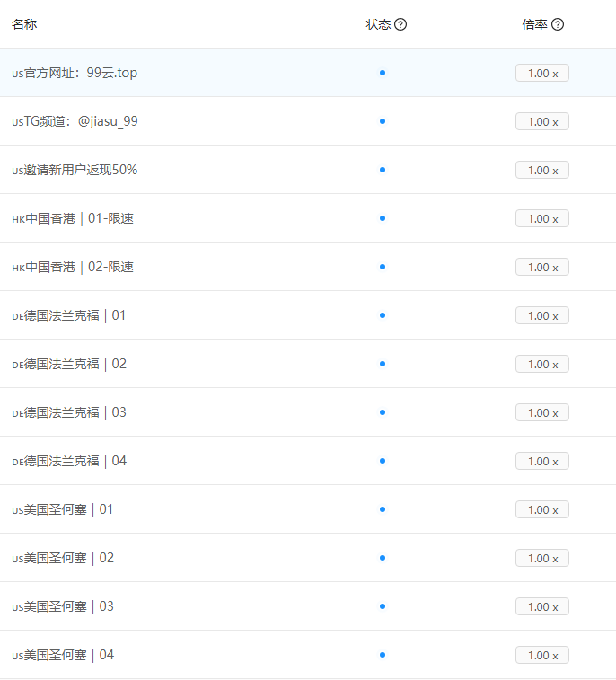The width and height of the screenshot is (616, 680).
Task: Click 1.00 x tag for 美国圣何塞 04
Action: [x=541, y=655]
